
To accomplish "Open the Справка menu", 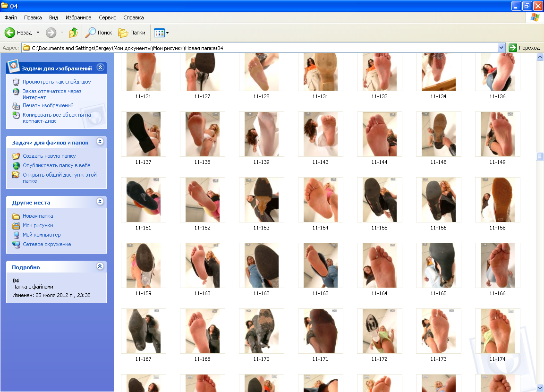I will coord(134,17).
